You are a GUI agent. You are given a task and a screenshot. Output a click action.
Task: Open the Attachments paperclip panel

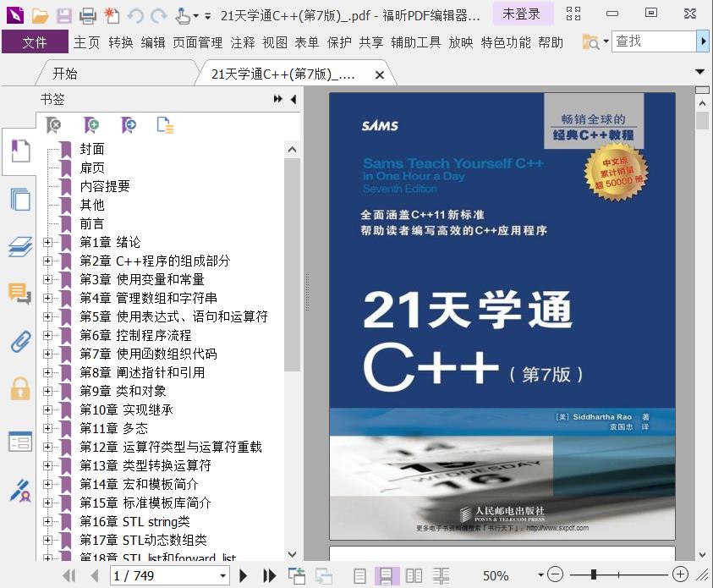tap(20, 342)
